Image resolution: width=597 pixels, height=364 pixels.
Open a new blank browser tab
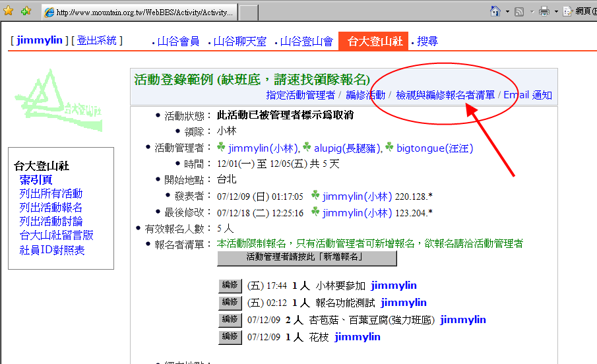pyautogui.click(x=249, y=13)
